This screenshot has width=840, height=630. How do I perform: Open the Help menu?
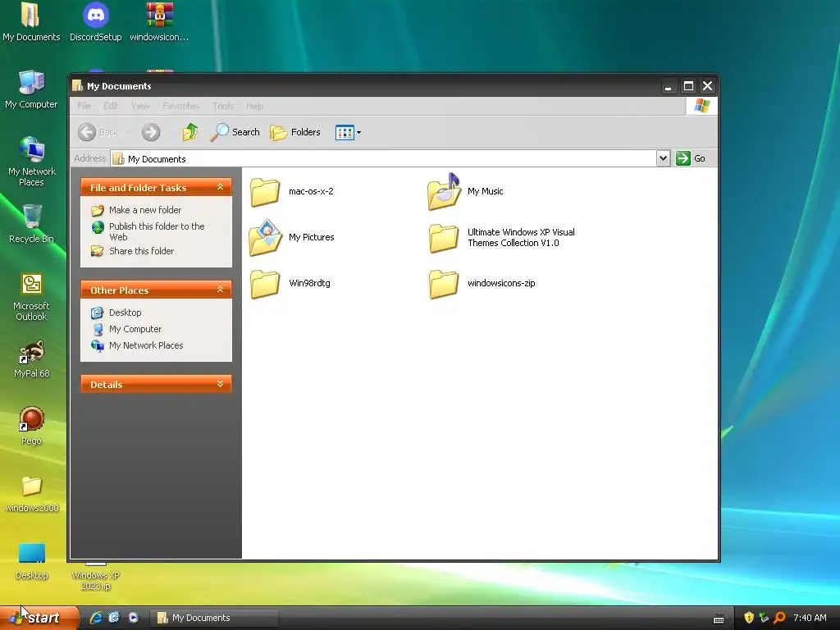(255, 106)
